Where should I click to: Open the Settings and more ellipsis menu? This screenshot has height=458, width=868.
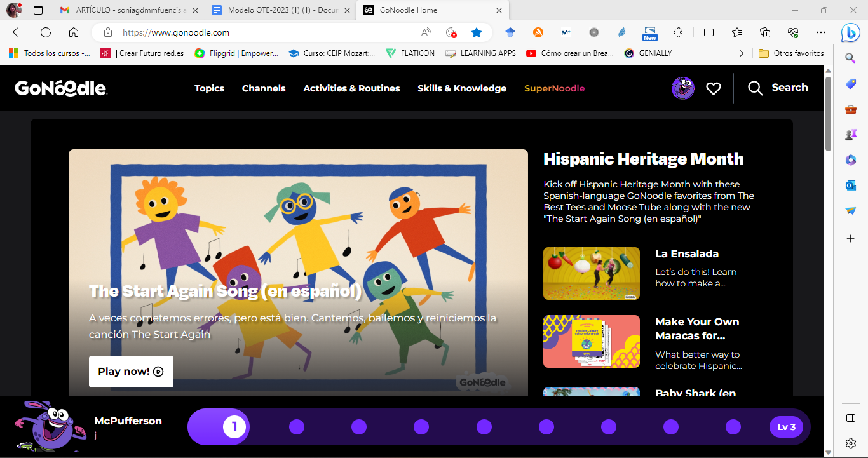pos(821,32)
